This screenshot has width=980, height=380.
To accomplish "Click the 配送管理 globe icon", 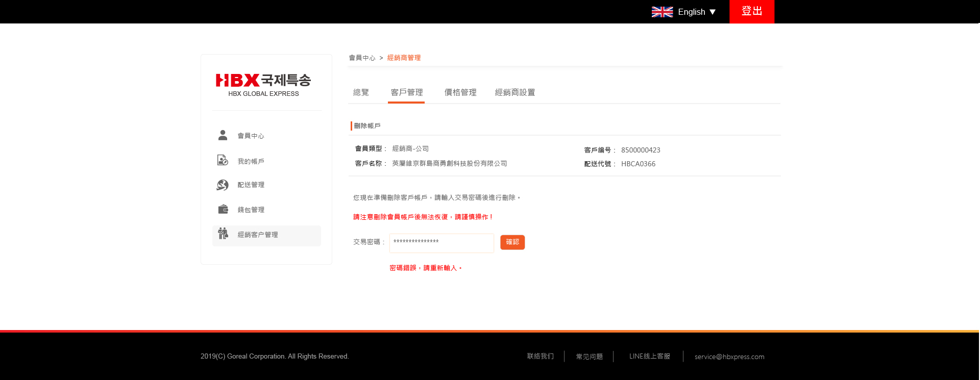I will click(223, 185).
